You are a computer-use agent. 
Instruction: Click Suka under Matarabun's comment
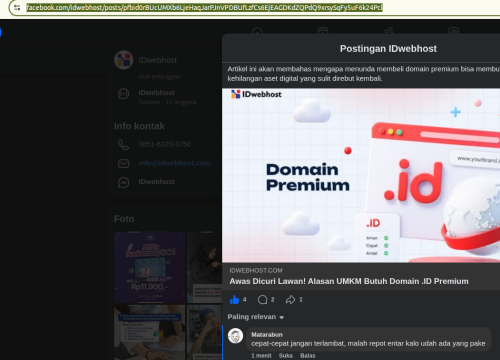coord(286,356)
